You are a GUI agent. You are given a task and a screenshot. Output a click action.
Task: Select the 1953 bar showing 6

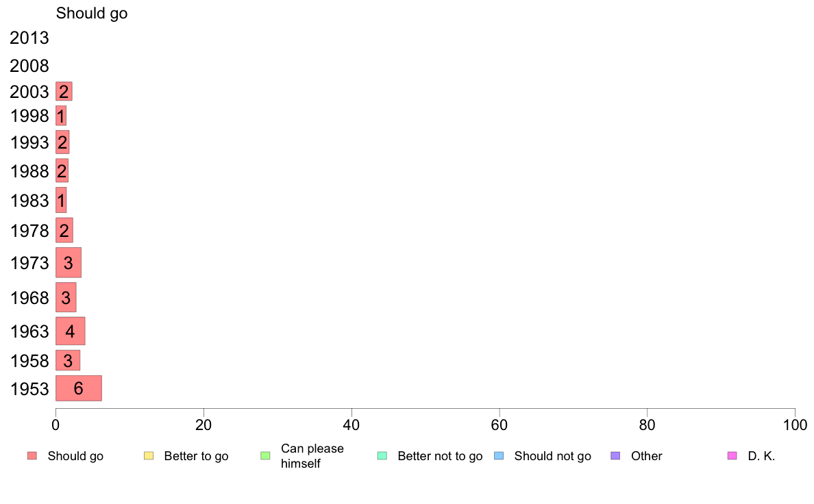(x=78, y=388)
